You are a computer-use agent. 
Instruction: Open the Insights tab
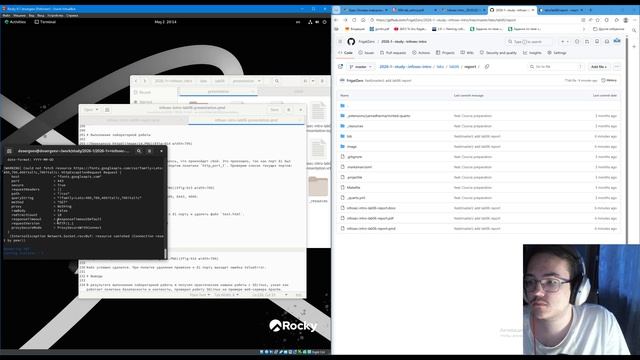point(532,53)
